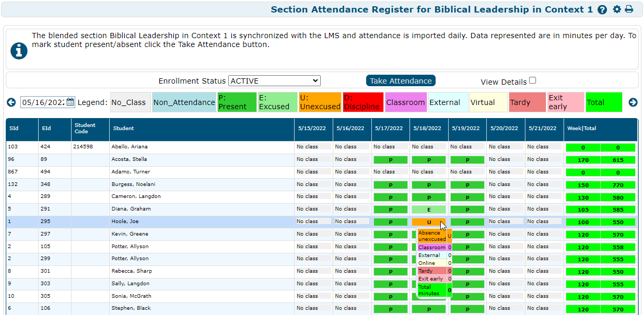Toggle Graham Diana's E excused cell
This screenshot has width=644, height=315.
tap(429, 208)
